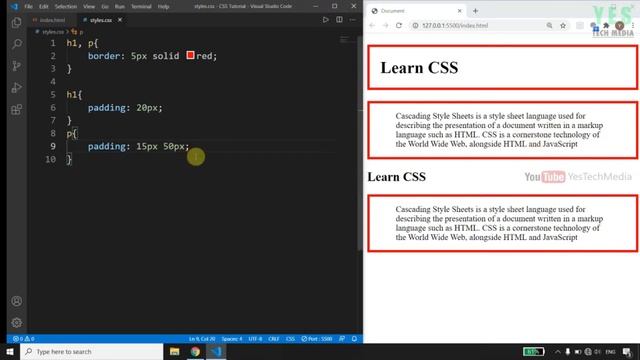
Task: Open the Accounts menu in the activity bar
Action: (x=17, y=301)
